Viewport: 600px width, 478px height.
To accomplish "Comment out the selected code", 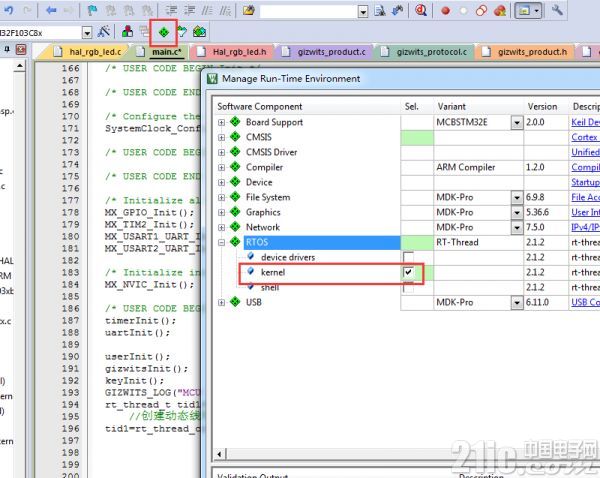I will pos(207,10).
